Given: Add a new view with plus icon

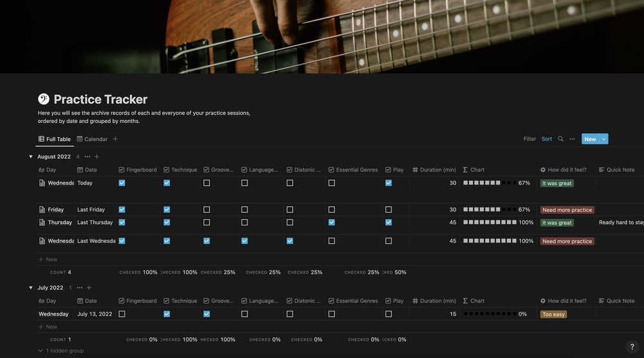Looking at the screenshot, I should click(x=115, y=139).
